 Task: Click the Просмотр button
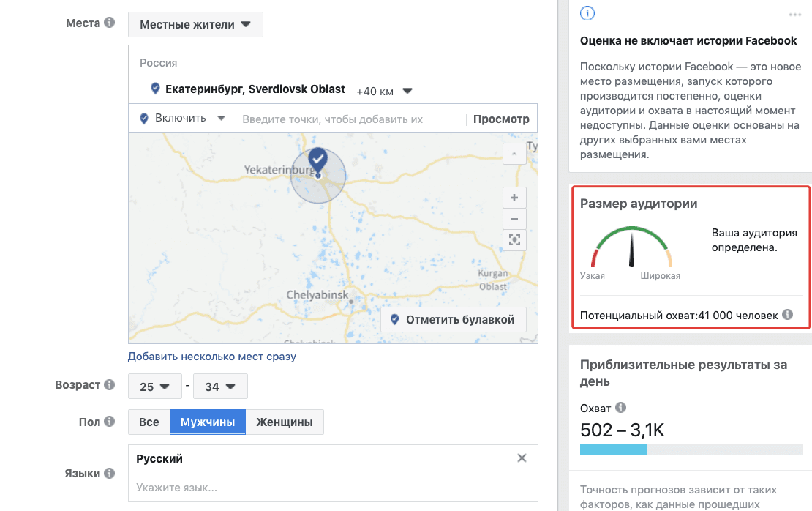tap(501, 119)
